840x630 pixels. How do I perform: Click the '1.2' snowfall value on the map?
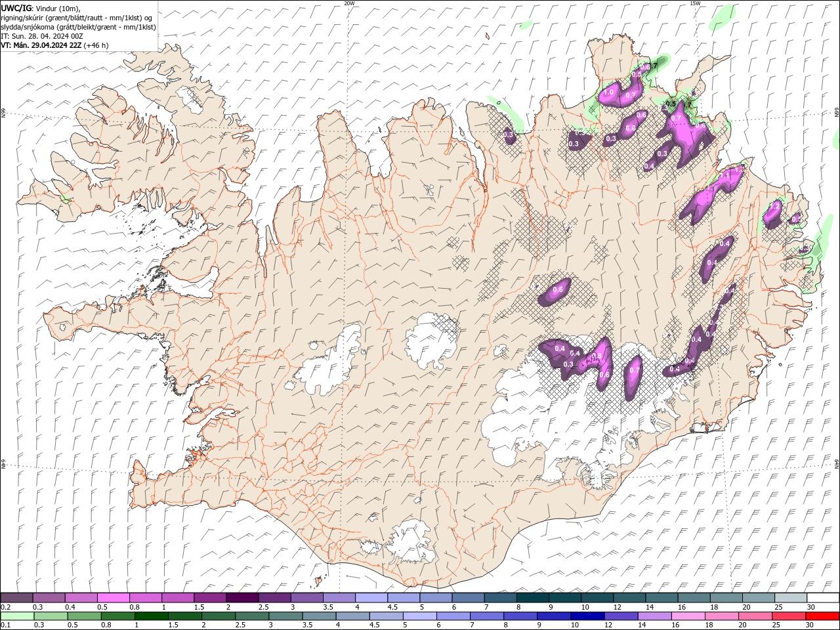pos(774,206)
